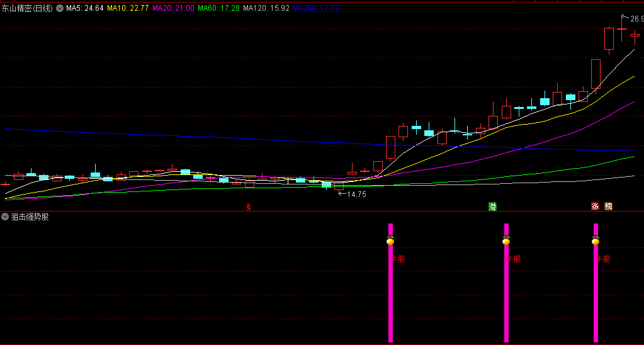The width and height of the screenshot is (644, 345).
Task: Select the first magenta signal bar
Action: pos(390,283)
